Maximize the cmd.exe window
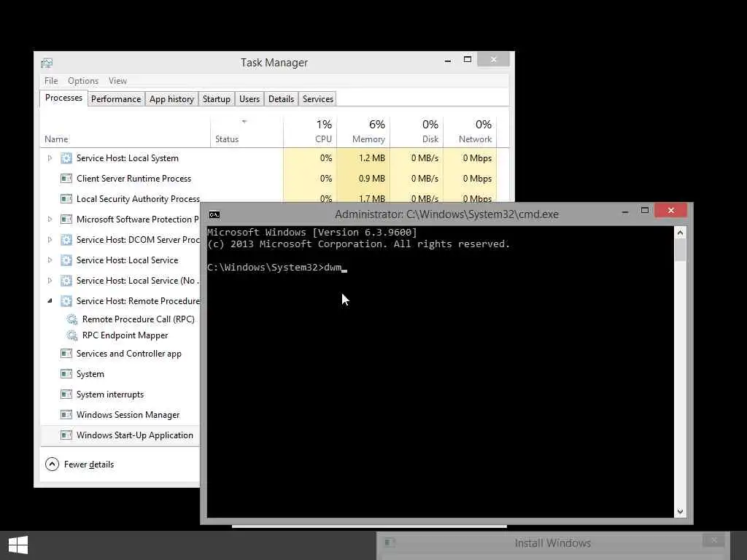 point(645,211)
